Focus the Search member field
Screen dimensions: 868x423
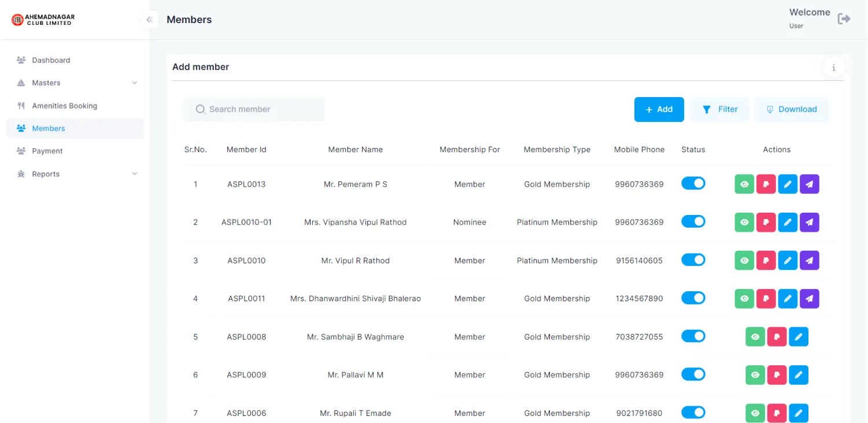[254, 109]
